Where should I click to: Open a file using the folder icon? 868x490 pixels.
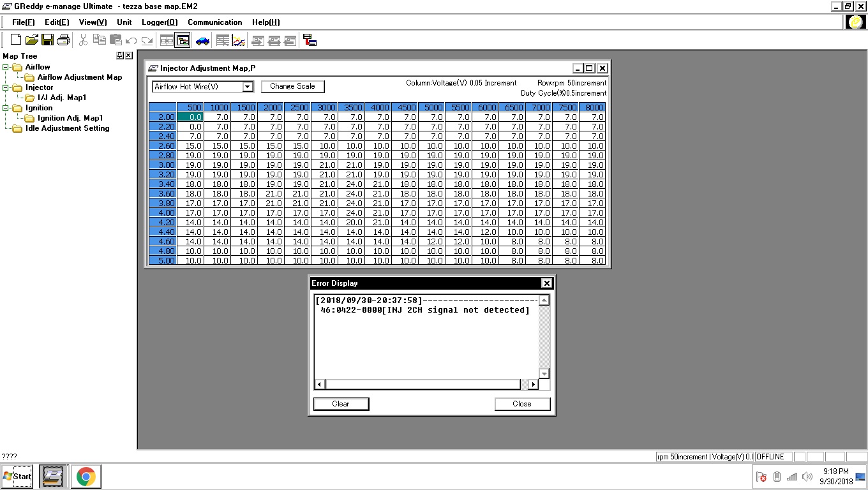coord(32,40)
